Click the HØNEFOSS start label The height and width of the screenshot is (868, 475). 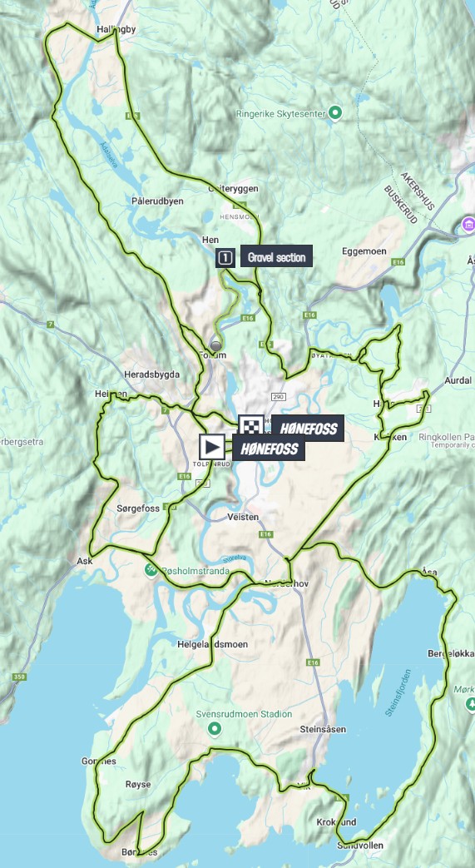(x=269, y=449)
